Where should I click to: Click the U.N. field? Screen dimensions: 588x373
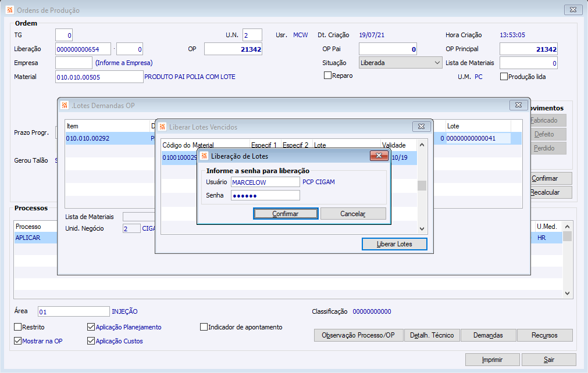click(252, 35)
